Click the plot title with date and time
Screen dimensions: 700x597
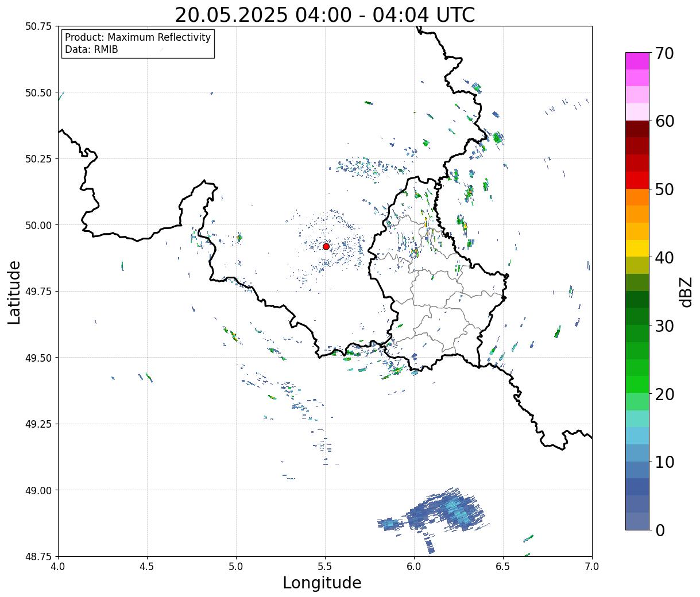click(325, 14)
